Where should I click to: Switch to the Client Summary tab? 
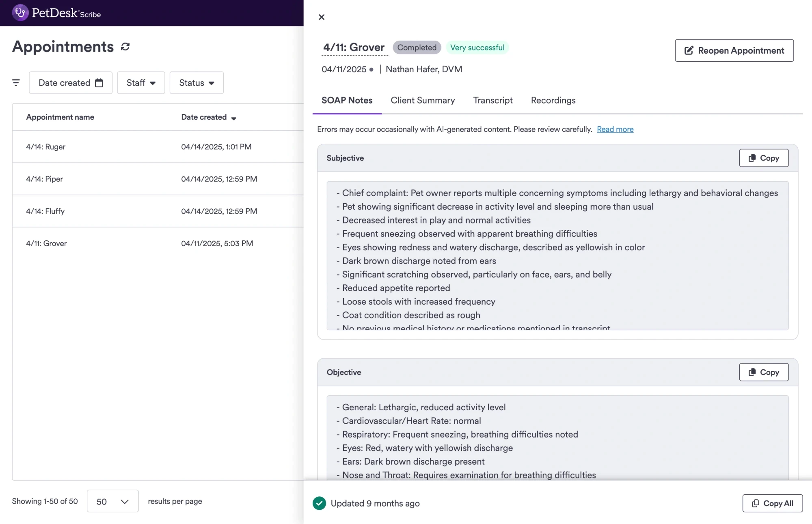(423, 100)
